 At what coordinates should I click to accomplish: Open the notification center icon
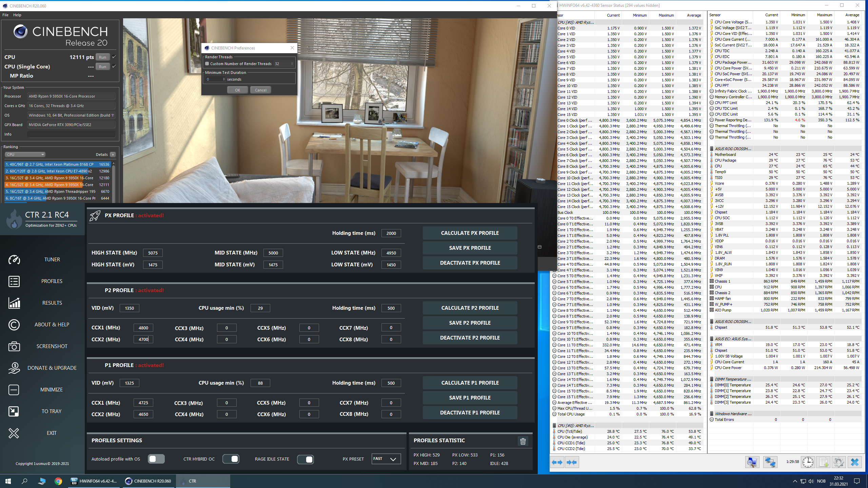857,481
